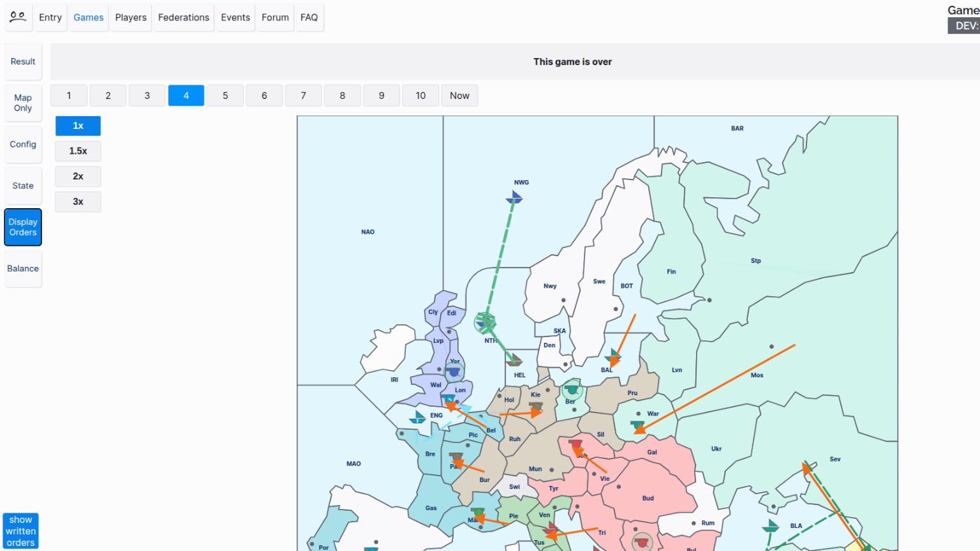
Task: Click the Mos territory label
Action: [x=757, y=375]
